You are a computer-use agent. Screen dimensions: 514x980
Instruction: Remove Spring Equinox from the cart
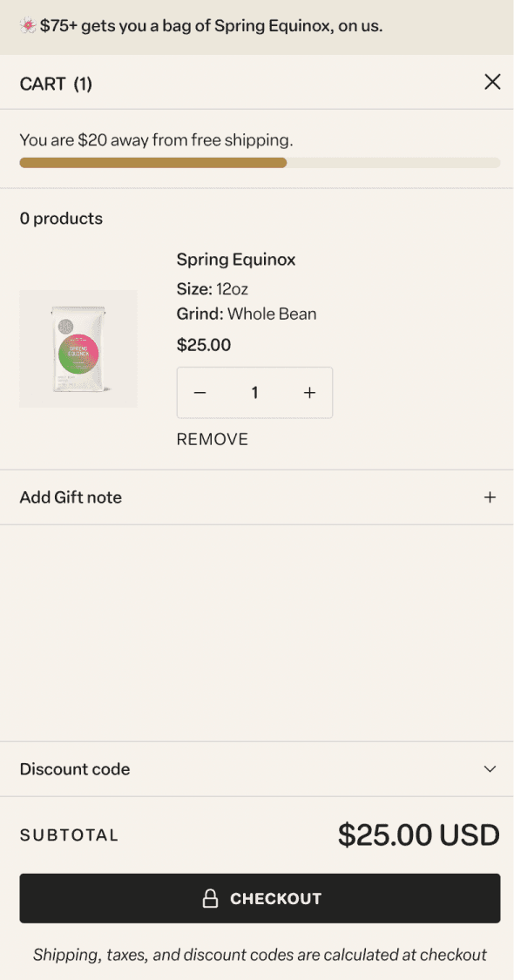[212, 439]
